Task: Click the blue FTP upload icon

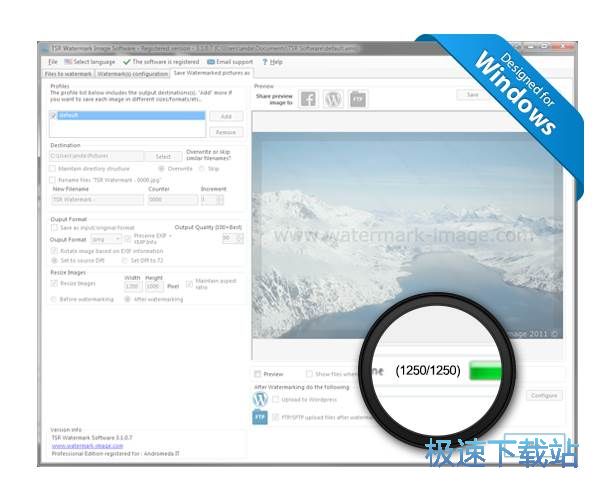Action: coord(260,417)
